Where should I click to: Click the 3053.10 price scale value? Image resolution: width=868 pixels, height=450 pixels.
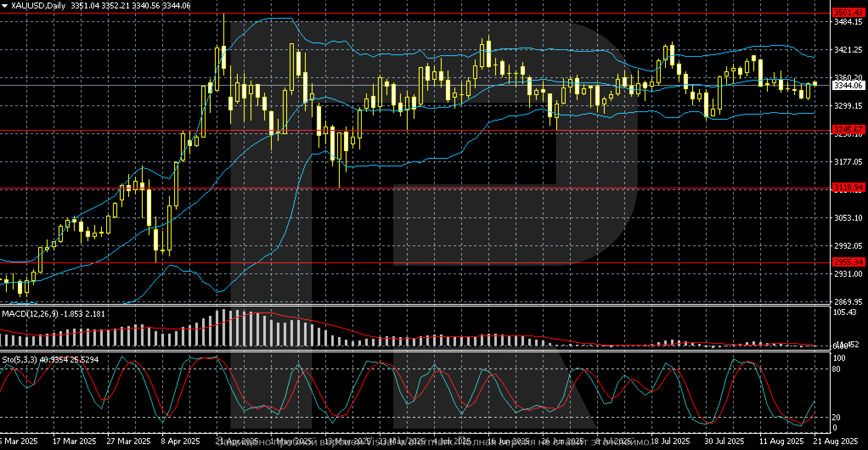point(848,218)
